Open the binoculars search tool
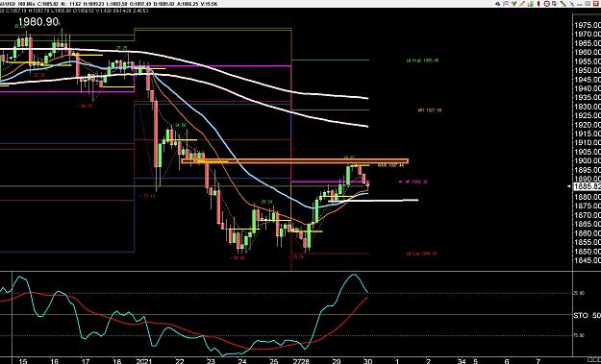The height and width of the screenshot is (364, 601). click(x=497, y=4)
